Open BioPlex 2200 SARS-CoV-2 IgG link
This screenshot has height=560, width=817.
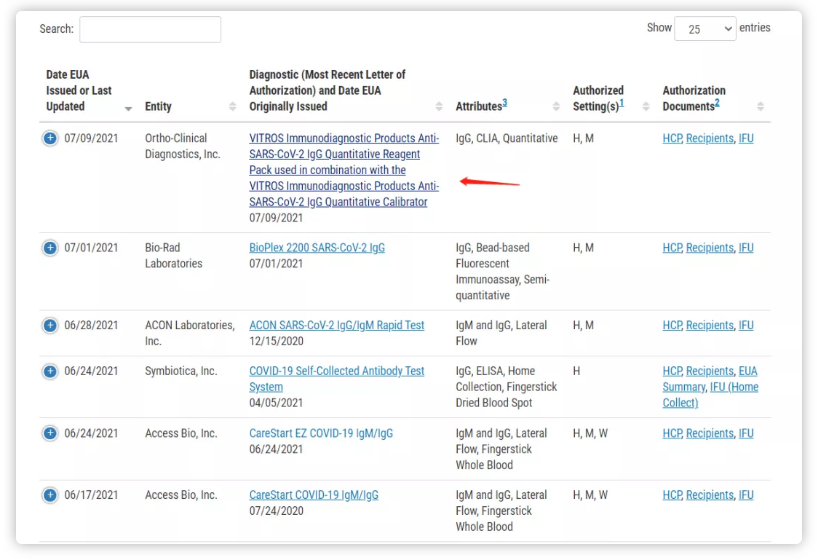click(317, 248)
